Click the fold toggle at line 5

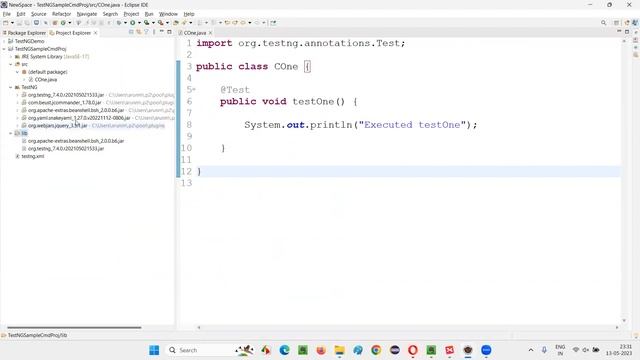(194, 89)
